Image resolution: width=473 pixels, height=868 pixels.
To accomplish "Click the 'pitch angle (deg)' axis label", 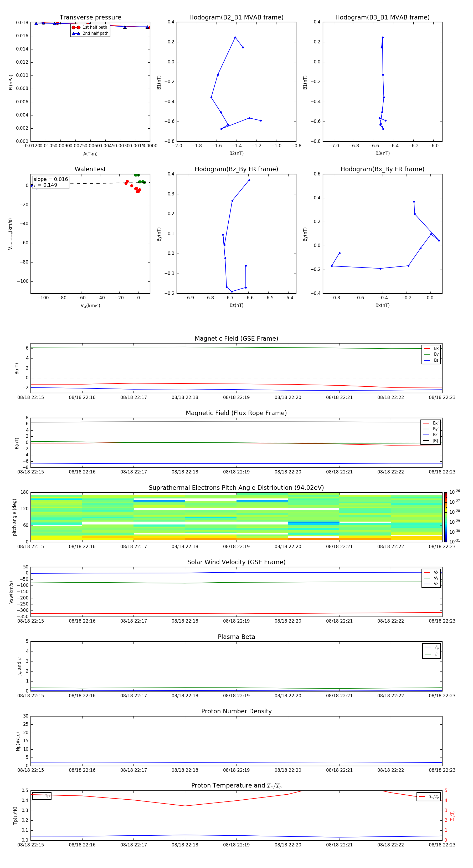I will click(14, 517).
